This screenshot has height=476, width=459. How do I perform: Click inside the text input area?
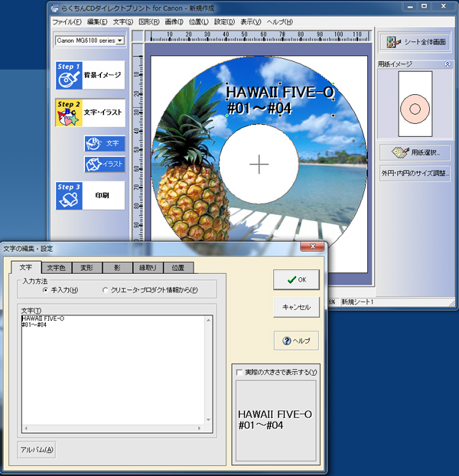[x=113, y=370]
